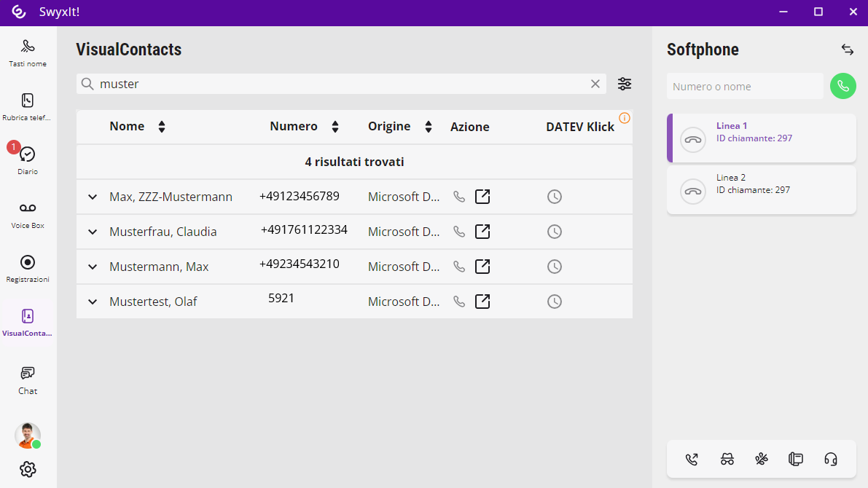Toggle the do-not-disturb icon in Softphone bar
Image resolution: width=868 pixels, height=488 pixels.
point(762,459)
